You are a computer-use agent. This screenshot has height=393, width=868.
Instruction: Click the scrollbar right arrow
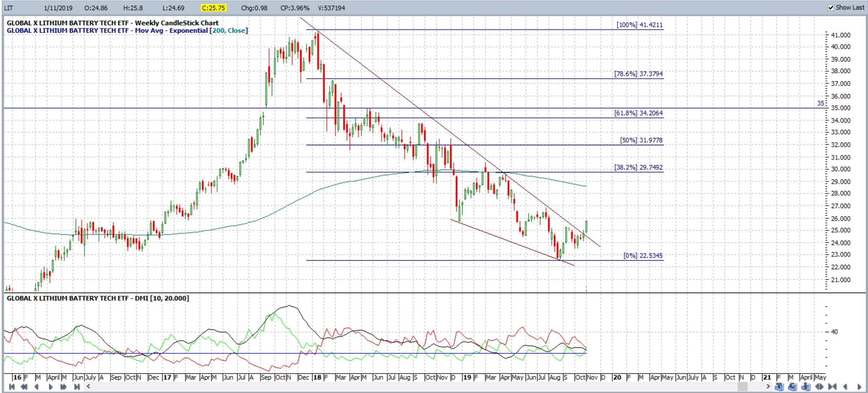(768, 386)
